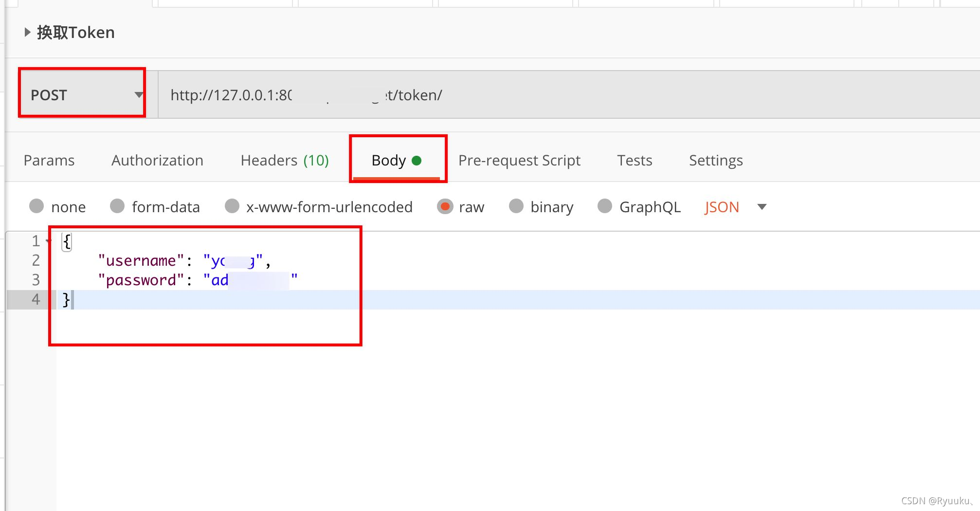
Task: Choose the binary radio option
Action: pos(516,206)
